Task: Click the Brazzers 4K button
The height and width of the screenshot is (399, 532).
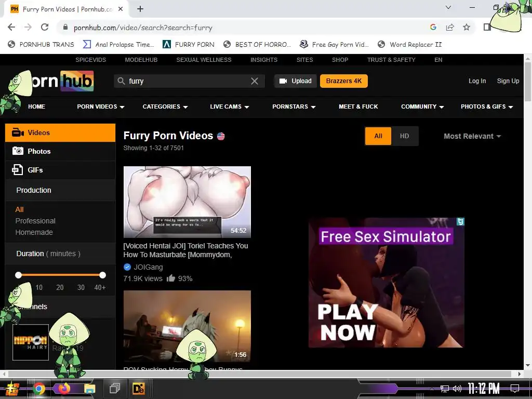Action: 344,81
